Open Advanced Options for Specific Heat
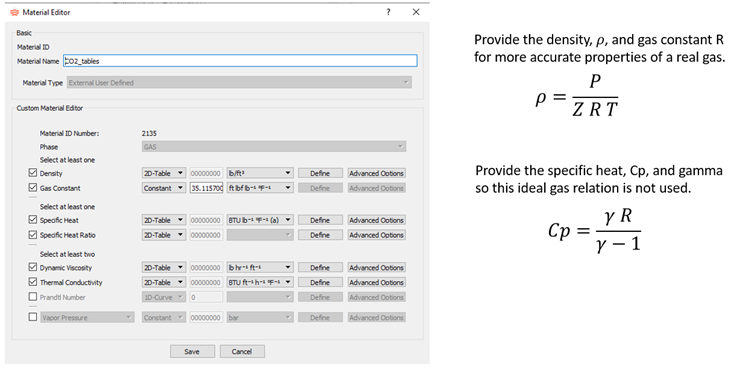 coord(377,220)
